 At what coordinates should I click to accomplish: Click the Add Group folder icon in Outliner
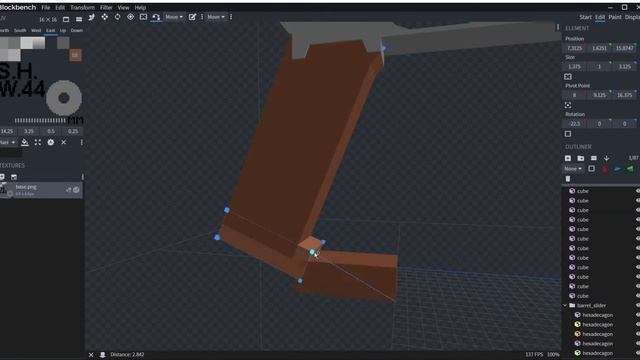pos(580,158)
